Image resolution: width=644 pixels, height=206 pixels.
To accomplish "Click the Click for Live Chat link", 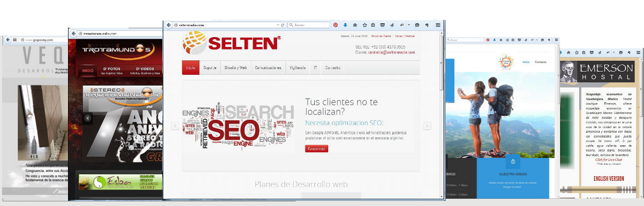I will pos(608,160).
